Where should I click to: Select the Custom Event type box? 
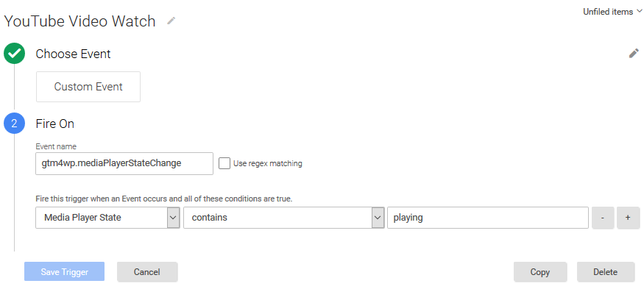(88, 87)
